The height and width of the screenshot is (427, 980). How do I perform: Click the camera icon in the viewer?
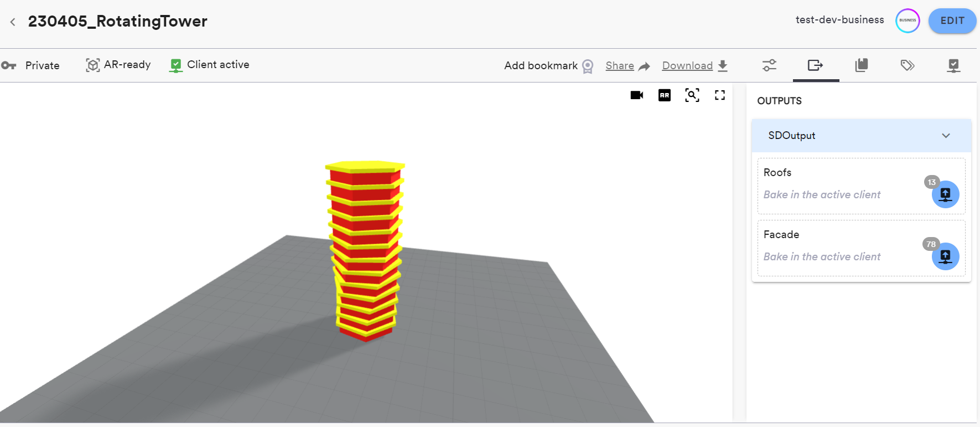point(636,95)
